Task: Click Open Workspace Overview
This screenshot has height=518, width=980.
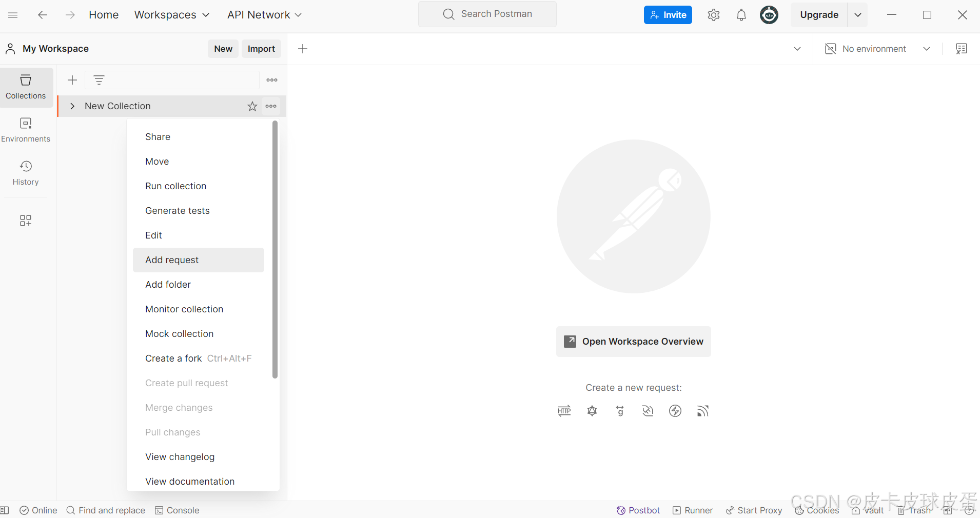Action: [634, 342]
